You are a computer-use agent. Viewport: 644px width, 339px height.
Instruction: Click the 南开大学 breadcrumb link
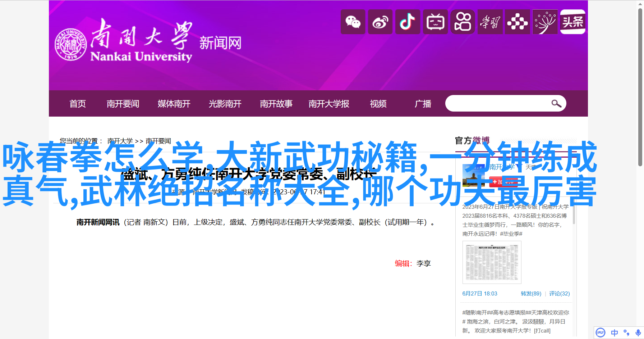coord(120,141)
